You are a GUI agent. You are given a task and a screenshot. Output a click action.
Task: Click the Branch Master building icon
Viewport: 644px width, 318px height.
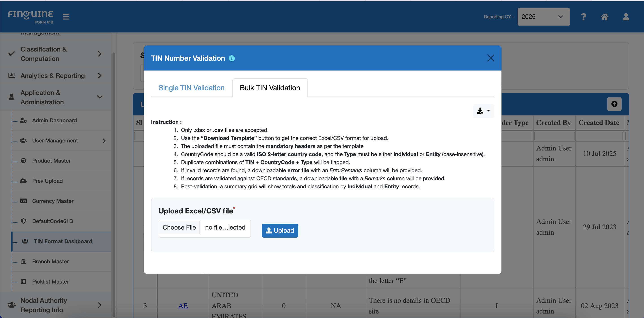24,261
